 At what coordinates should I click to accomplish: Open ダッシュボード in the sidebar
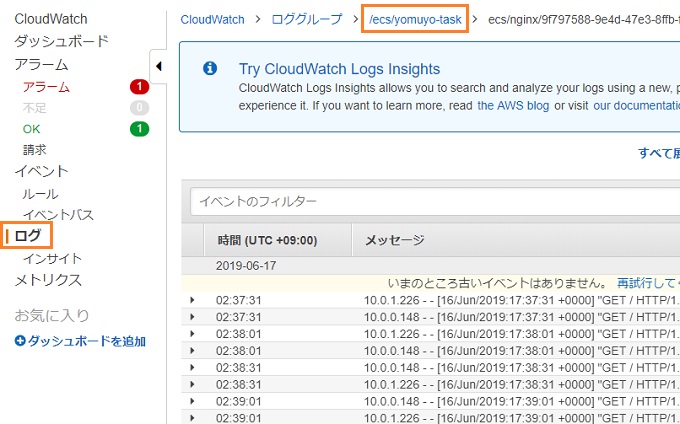[61, 41]
